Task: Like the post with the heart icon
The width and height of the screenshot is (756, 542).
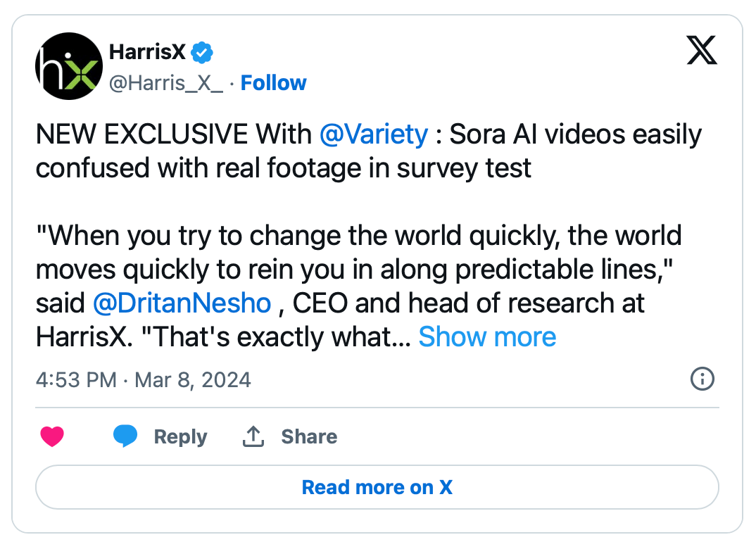Action: [52, 437]
